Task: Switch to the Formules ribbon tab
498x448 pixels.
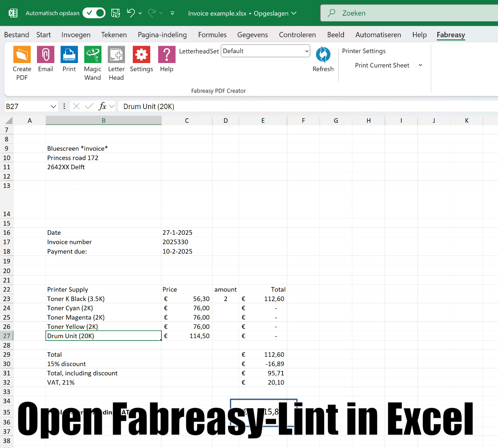Action: click(212, 35)
